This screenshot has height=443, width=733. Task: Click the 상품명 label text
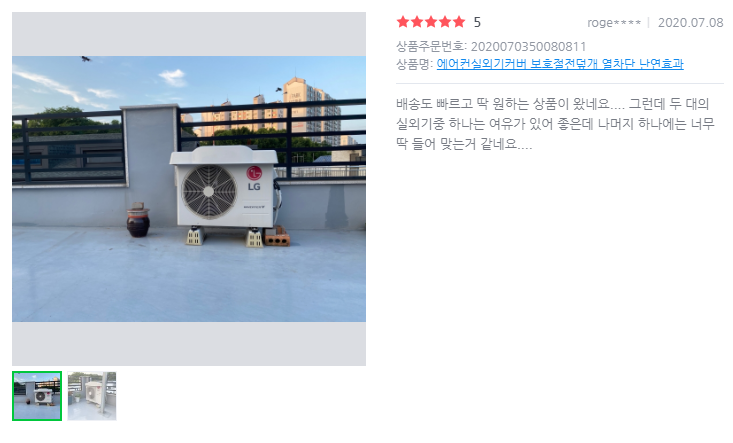415,64
